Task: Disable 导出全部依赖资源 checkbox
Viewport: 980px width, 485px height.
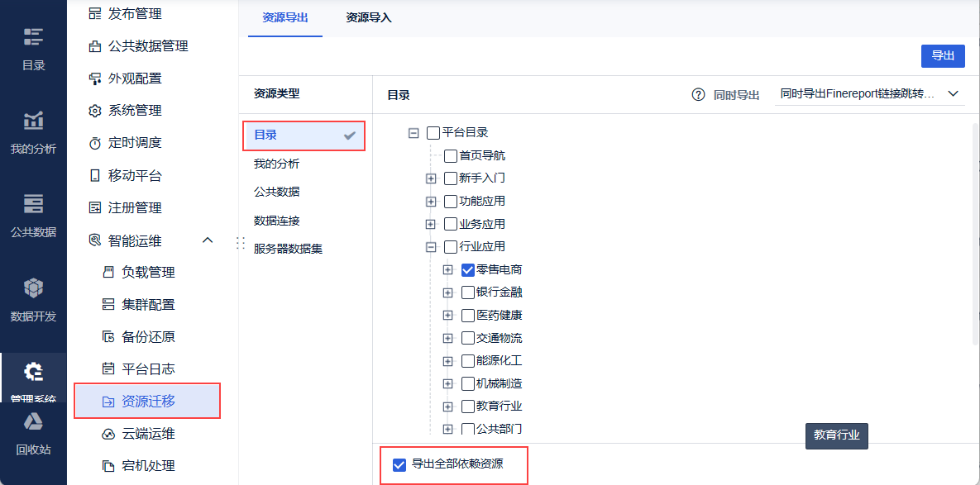Action: coord(399,464)
